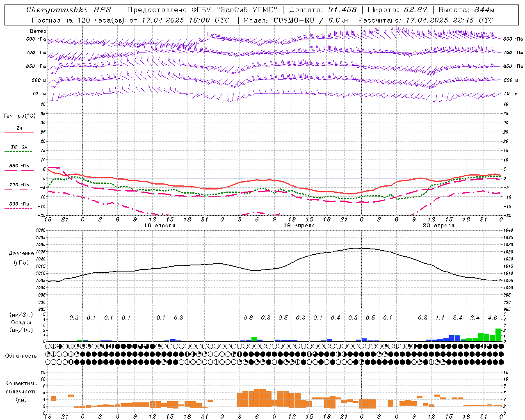Click the 500 гПа temperature legend entry
This screenshot has height=420, width=525.
point(19,203)
